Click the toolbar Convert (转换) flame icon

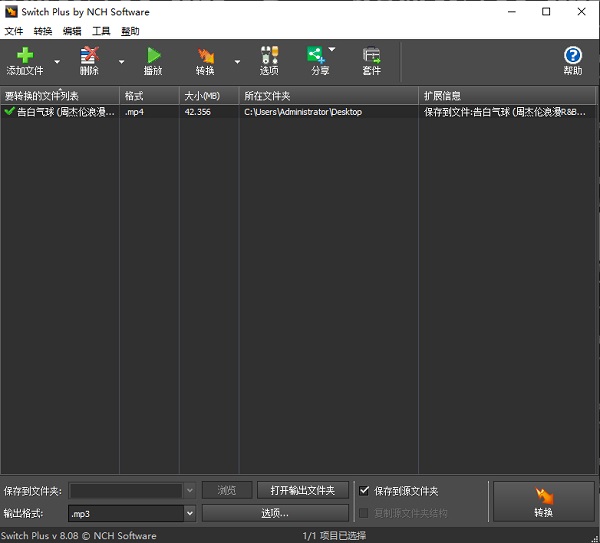pos(206,56)
